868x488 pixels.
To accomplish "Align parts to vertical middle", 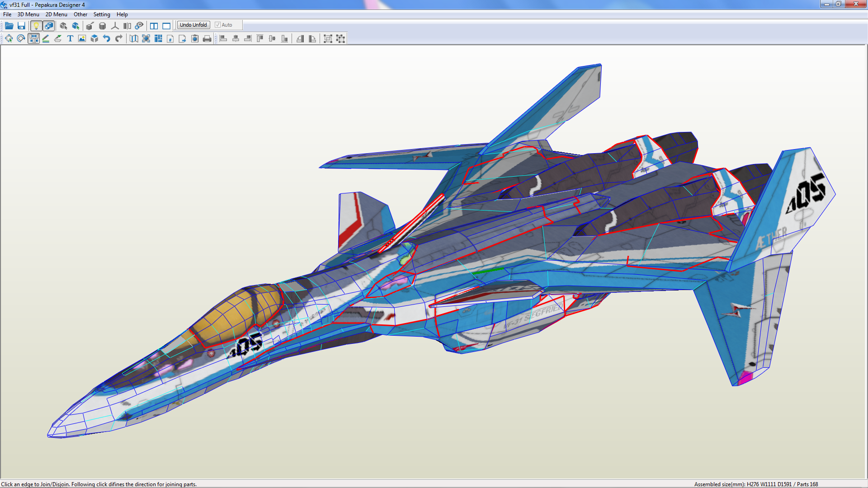I will pos(272,38).
